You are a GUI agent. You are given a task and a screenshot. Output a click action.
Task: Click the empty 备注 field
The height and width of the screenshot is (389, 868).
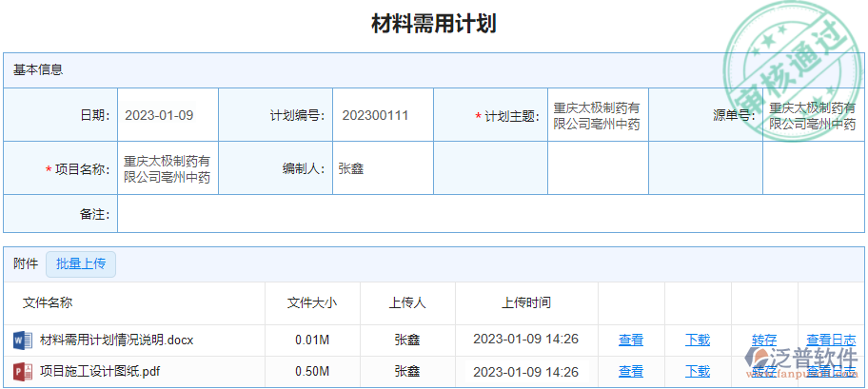point(490,214)
